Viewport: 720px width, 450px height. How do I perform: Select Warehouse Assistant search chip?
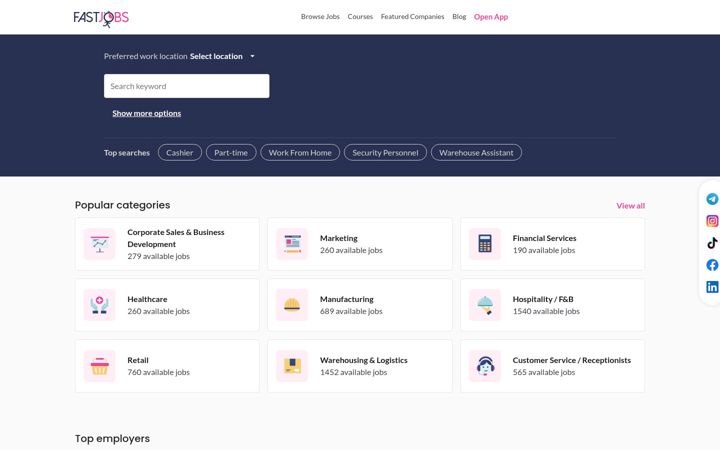coord(476,153)
